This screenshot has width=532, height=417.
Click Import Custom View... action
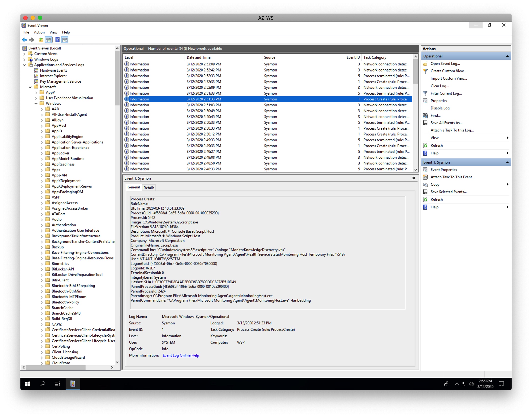(x=449, y=78)
